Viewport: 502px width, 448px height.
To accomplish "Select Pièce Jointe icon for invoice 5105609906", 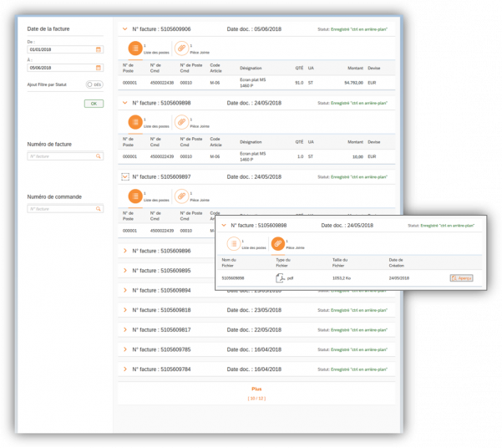I will tap(181, 48).
